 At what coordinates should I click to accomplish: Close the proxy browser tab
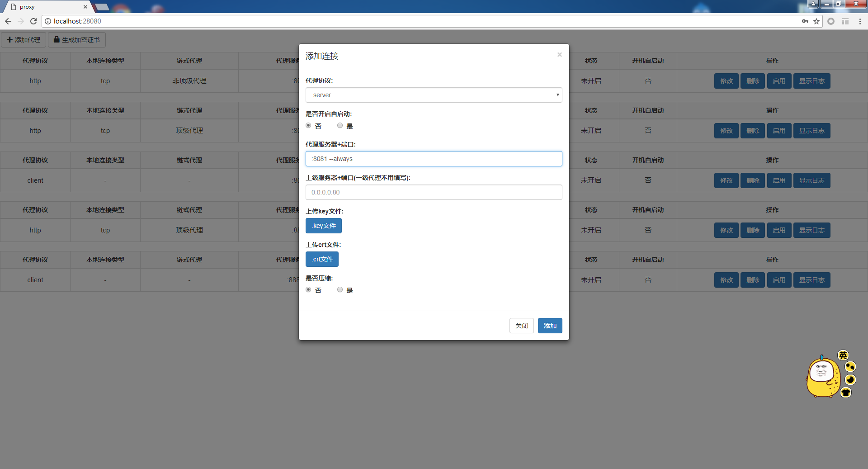85,7
